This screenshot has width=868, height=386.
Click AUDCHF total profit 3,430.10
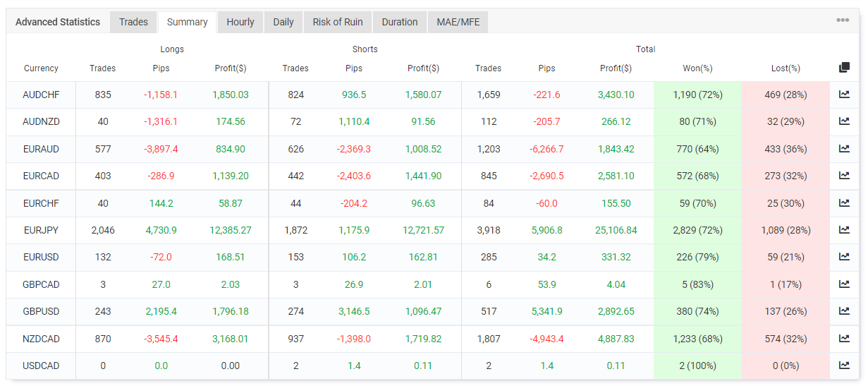tap(616, 95)
